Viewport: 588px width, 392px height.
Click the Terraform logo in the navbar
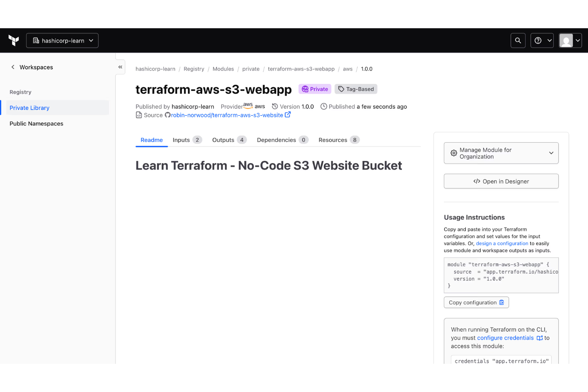coord(14,40)
